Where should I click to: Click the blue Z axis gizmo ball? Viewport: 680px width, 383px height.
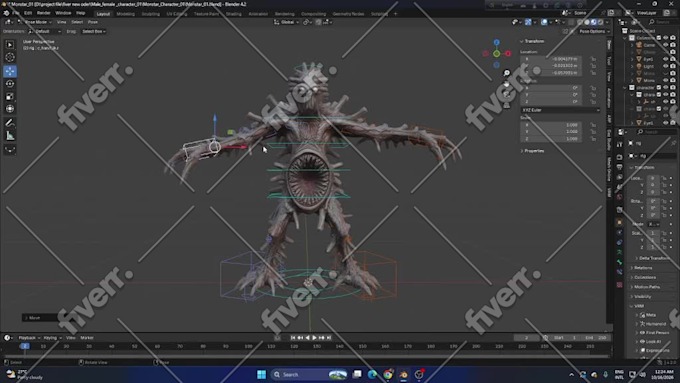(497, 43)
